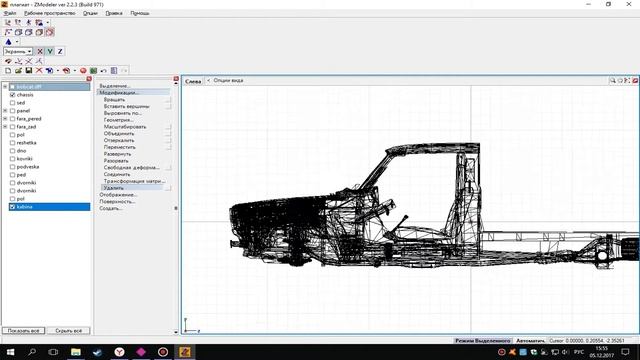Screen dimensions: 640x360
Task: Click the red maximize viewport icon
Action: (635, 81)
